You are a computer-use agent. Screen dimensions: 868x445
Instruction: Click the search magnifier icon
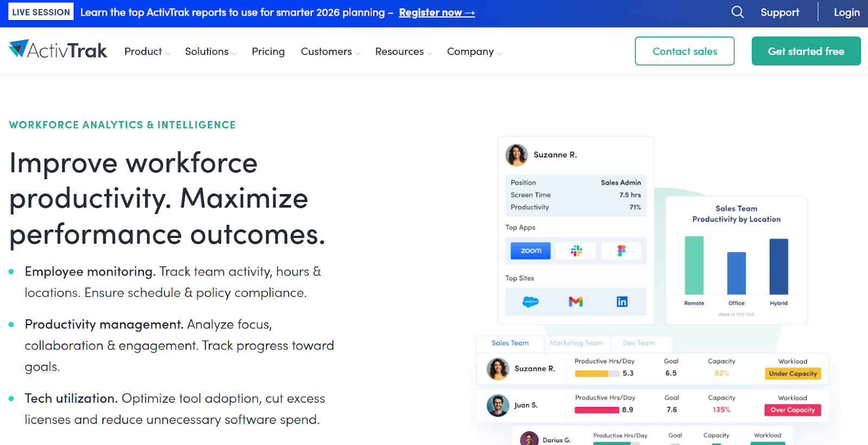coord(737,12)
